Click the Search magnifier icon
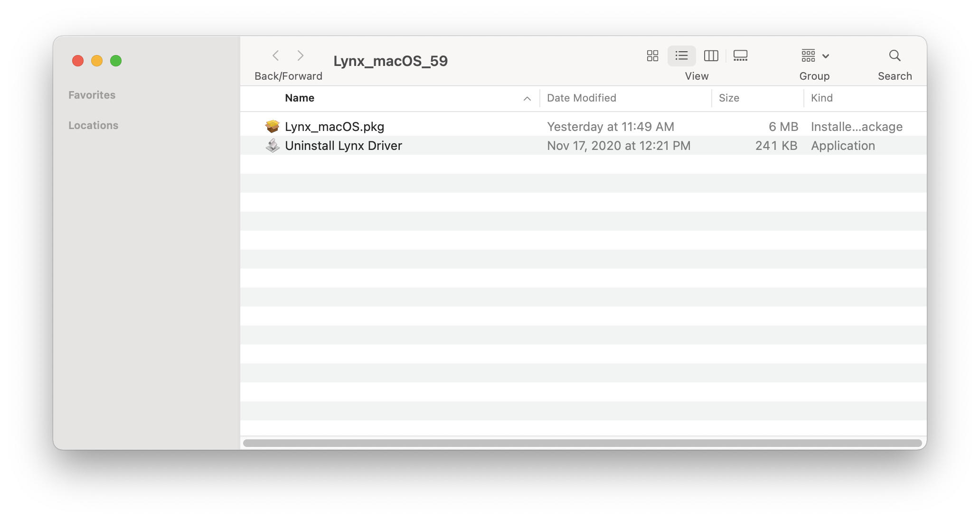The image size is (980, 520). coord(895,56)
